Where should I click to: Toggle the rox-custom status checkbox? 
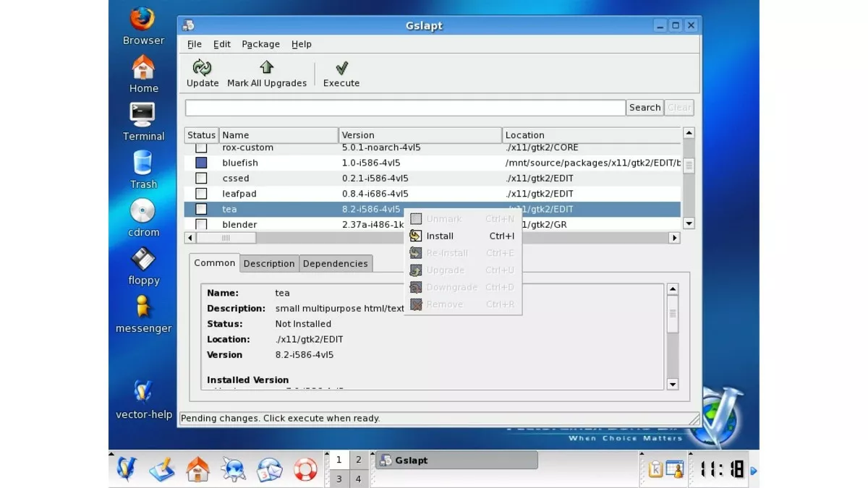click(201, 148)
